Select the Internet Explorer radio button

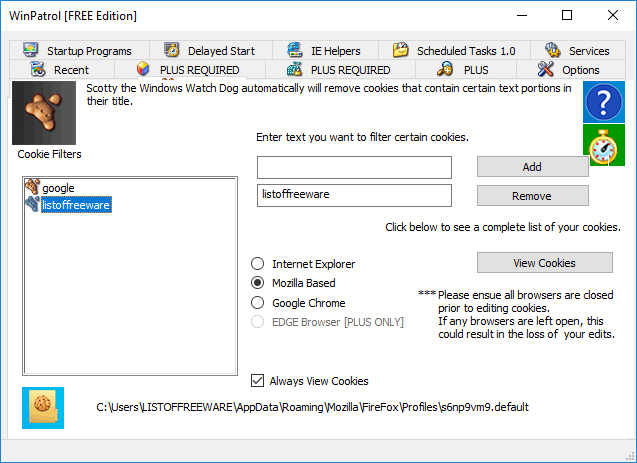[258, 264]
